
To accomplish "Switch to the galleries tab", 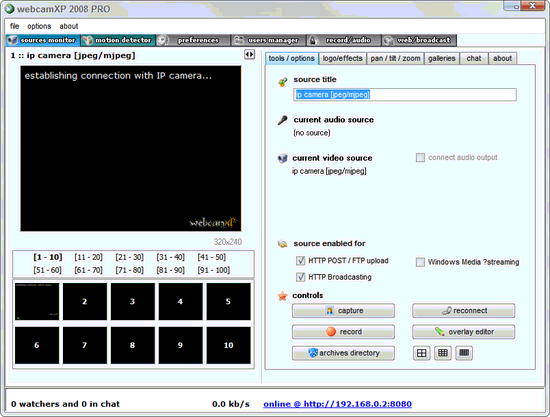I will click(442, 59).
